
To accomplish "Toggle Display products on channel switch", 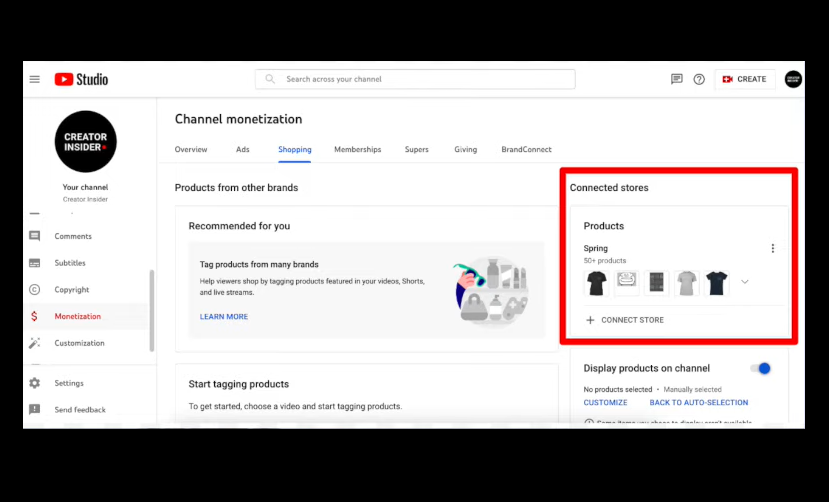I will (x=761, y=368).
